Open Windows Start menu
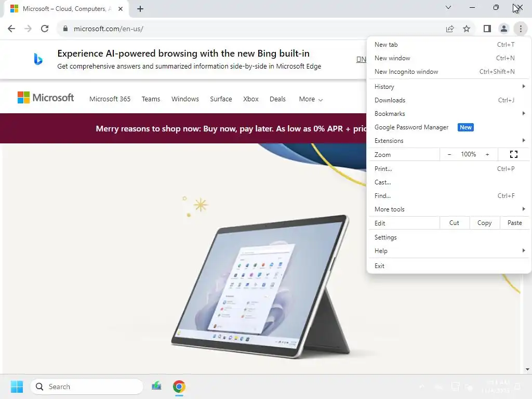The height and width of the screenshot is (399, 532). coord(17,387)
